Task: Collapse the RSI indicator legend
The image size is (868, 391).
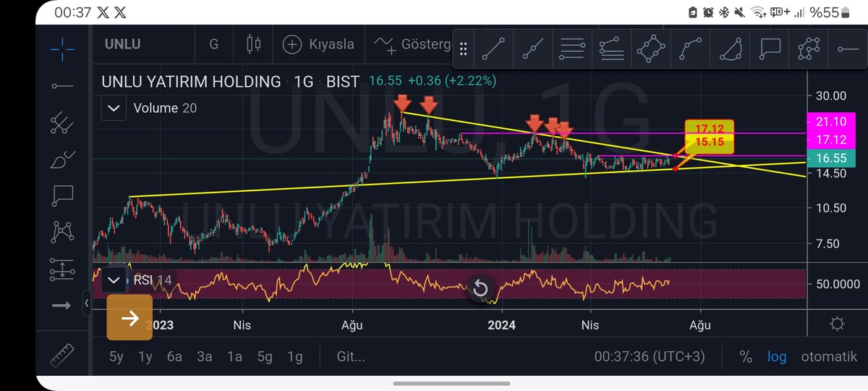Action: (114, 279)
